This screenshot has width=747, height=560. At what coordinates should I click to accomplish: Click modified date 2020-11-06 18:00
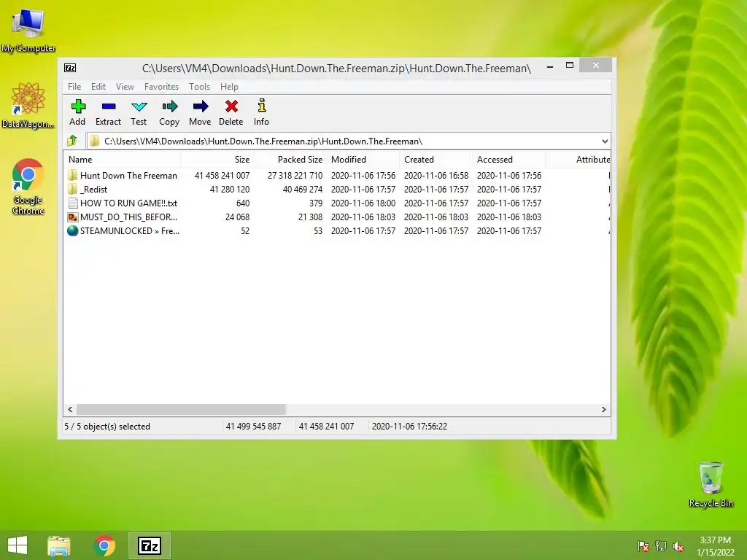coord(363,203)
